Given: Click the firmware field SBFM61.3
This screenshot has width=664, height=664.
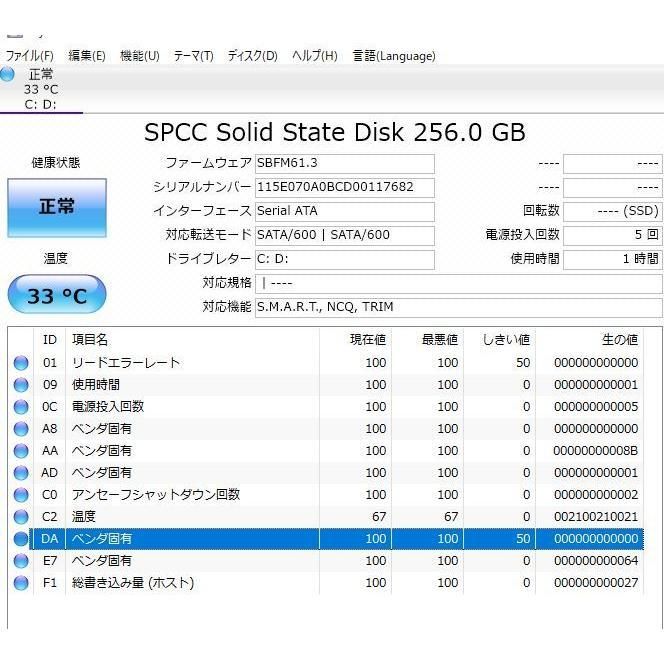Looking at the screenshot, I should pyautogui.click(x=345, y=163).
